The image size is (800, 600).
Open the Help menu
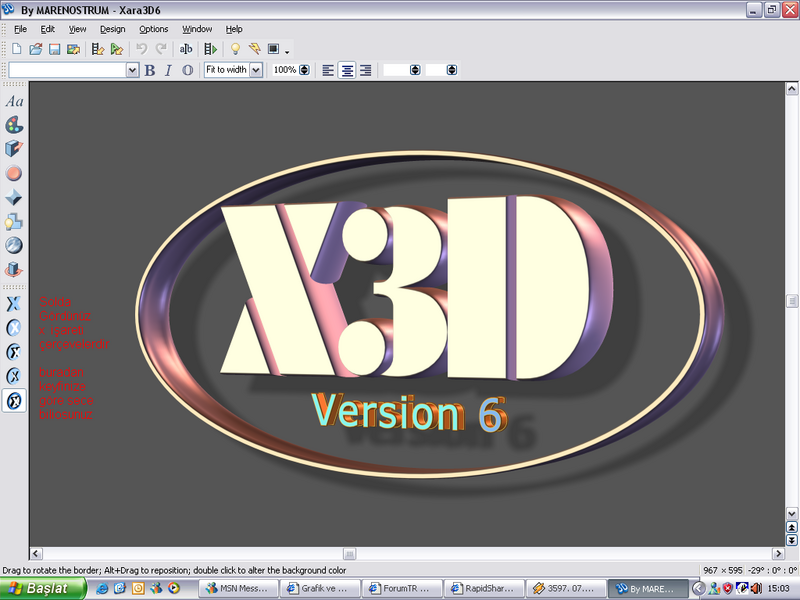click(234, 29)
